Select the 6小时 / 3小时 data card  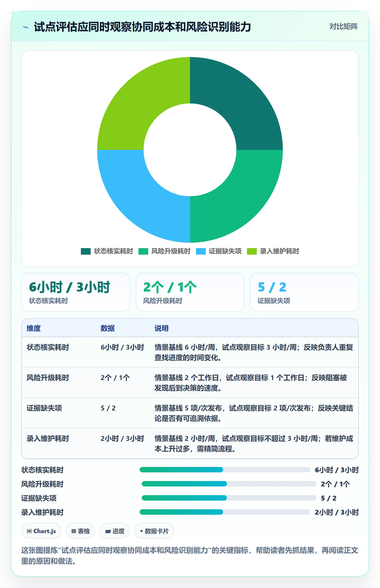click(x=76, y=292)
